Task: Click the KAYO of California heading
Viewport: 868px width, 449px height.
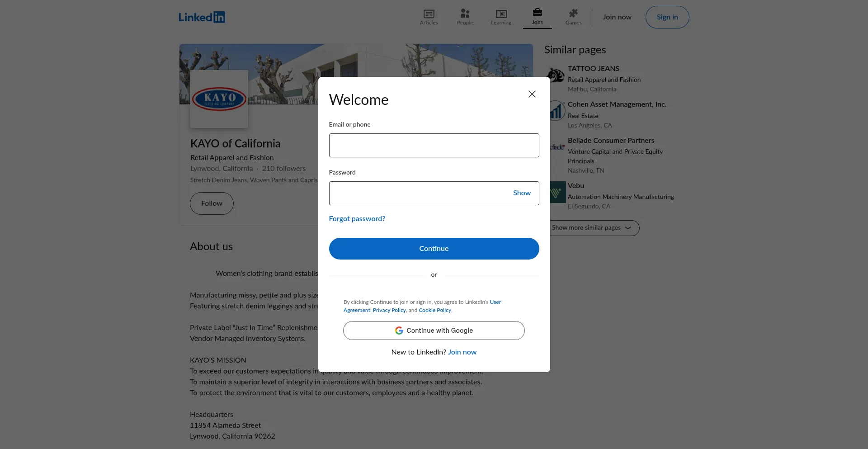Action: click(x=235, y=144)
